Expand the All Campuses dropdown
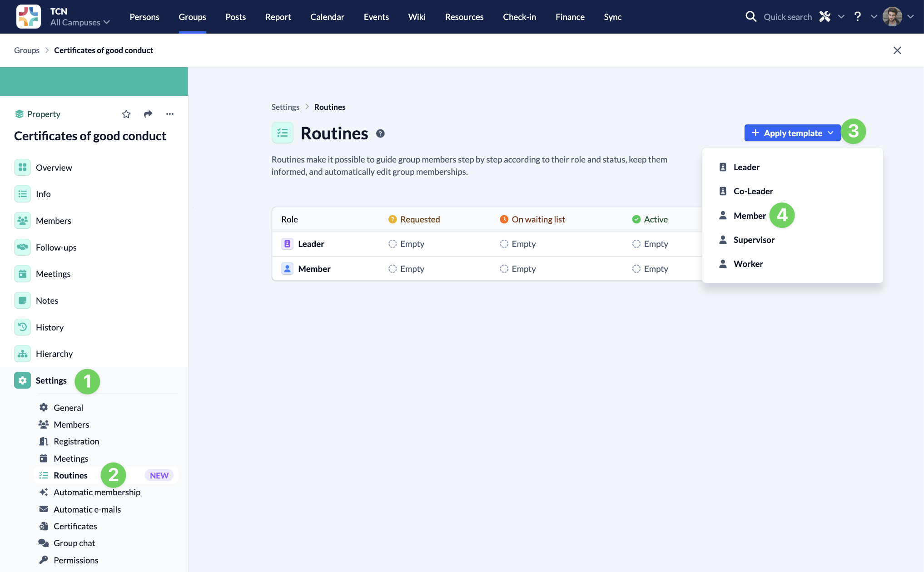The height and width of the screenshot is (572, 924). click(80, 22)
